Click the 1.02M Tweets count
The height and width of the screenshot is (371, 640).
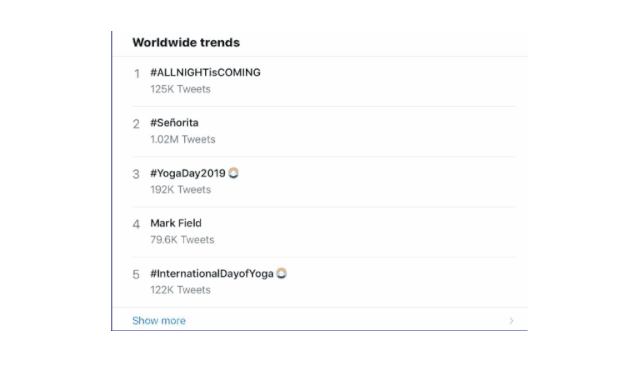click(183, 139)
